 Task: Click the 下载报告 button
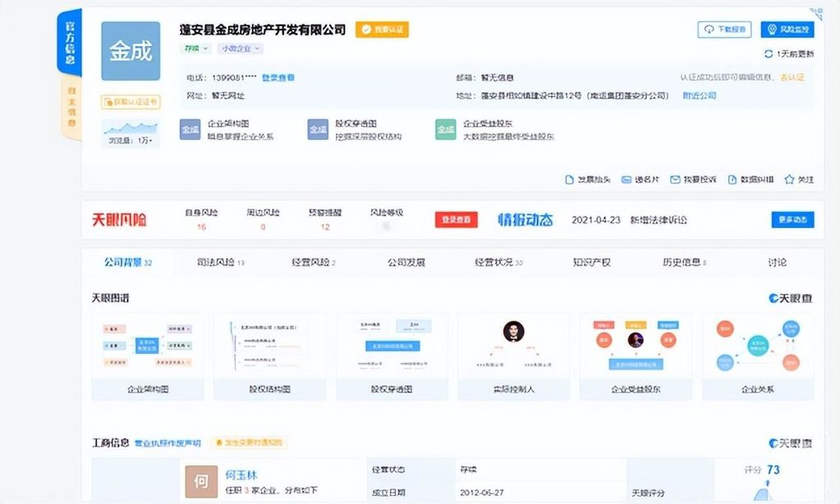pos(725,30)
